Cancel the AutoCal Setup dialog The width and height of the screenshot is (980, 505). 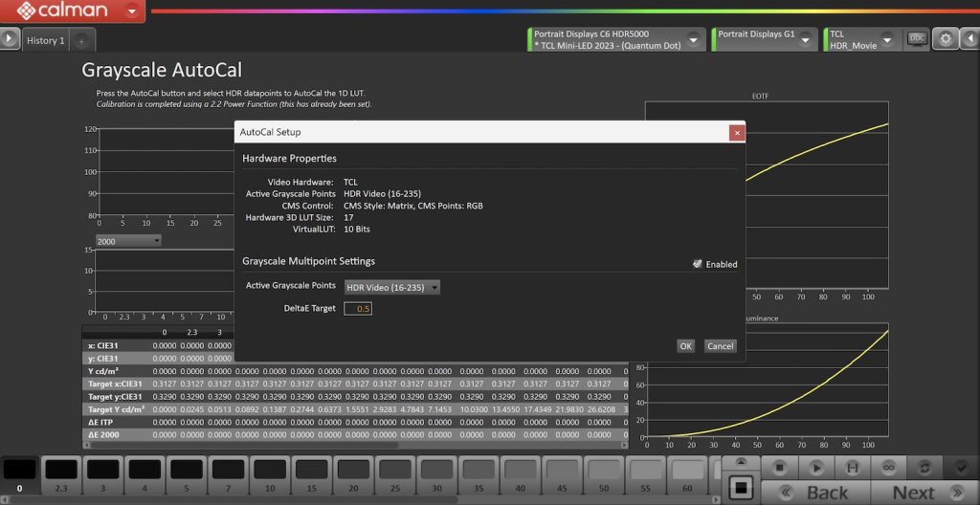tap(720, 346)
